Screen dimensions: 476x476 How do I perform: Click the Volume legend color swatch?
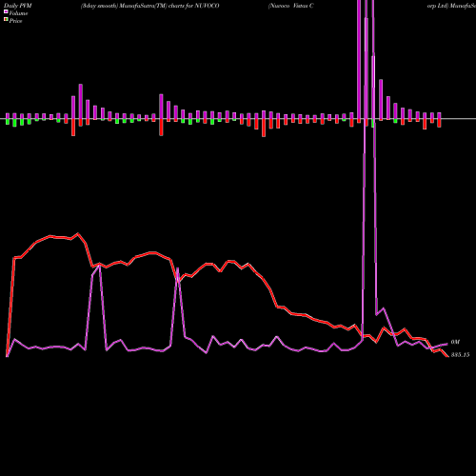coord(6,12)
